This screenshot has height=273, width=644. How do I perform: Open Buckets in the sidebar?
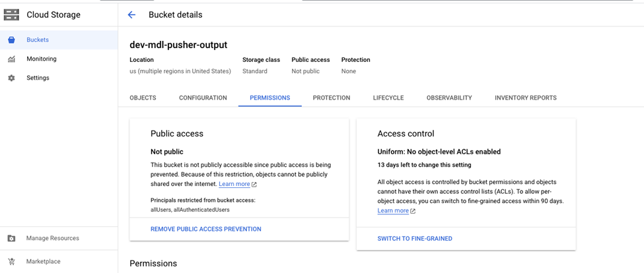coord(59,40)
